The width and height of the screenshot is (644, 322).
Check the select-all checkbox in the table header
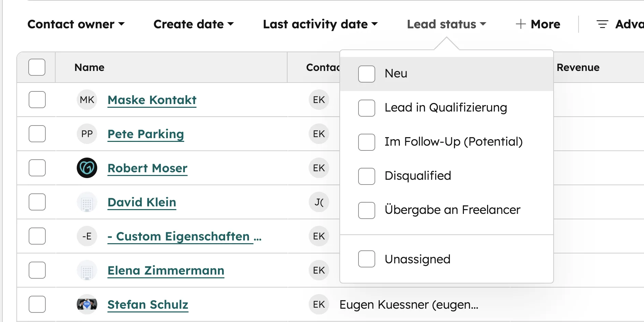pos(36,67)
